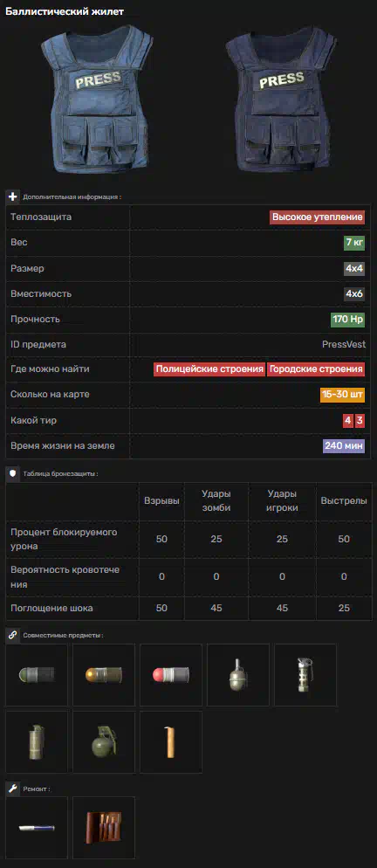View the light blue PRESS vest image

(99, 101)
